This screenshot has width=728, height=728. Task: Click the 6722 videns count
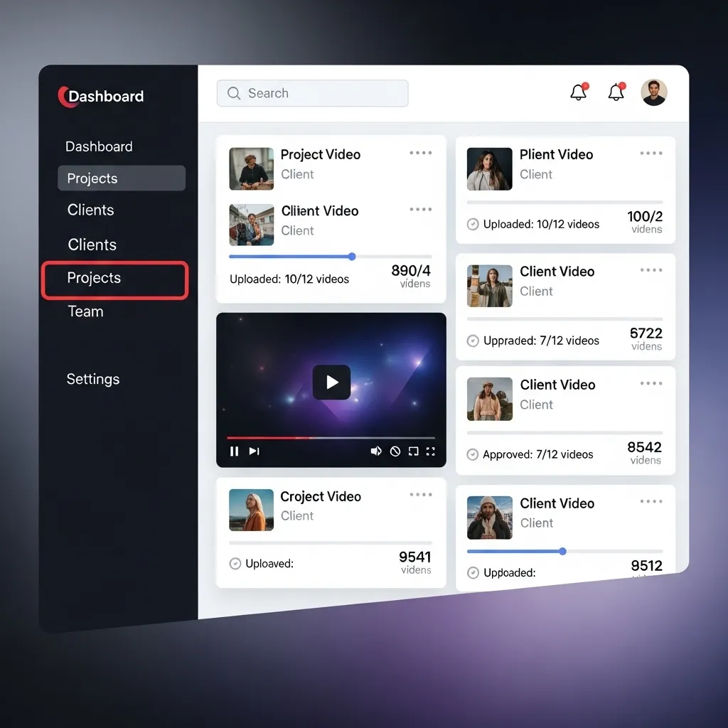(646, 339)
